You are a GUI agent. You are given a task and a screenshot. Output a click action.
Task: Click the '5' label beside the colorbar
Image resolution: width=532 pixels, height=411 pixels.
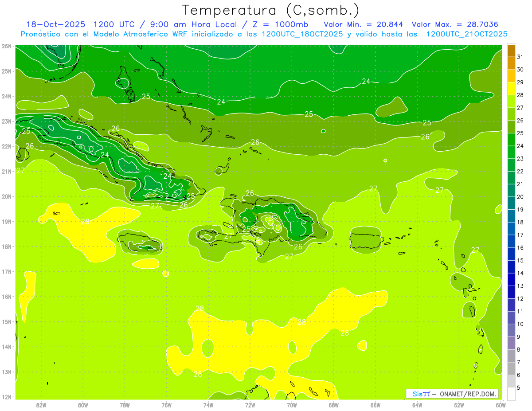pos(519,388)
